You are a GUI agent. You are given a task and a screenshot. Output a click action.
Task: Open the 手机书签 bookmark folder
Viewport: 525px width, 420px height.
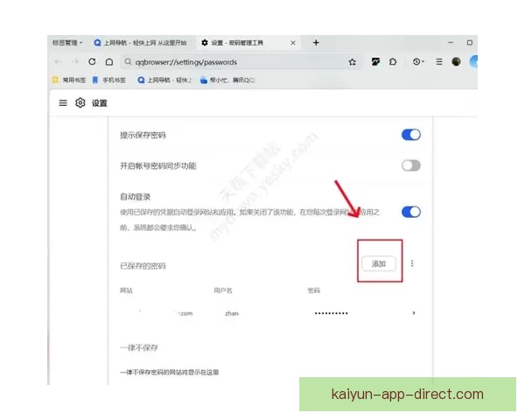109,80
